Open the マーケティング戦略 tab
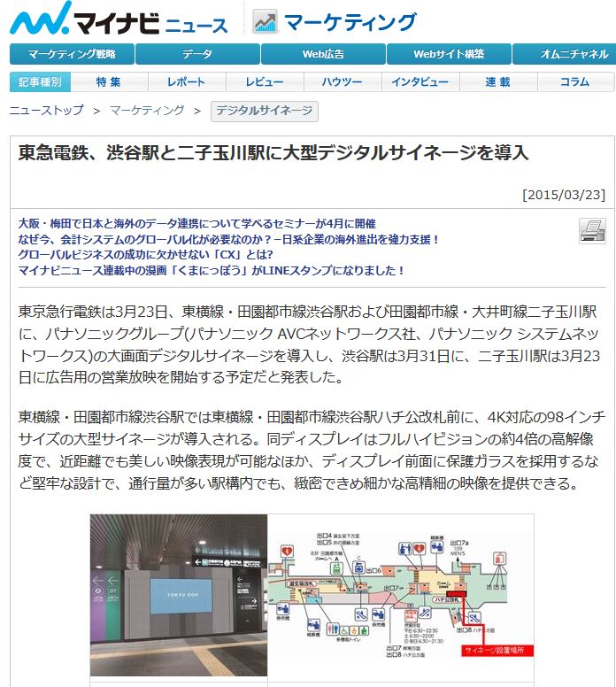 tap(72, 54)
